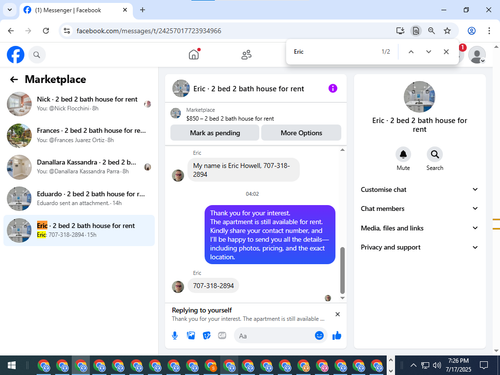500x375 pixels.
Task: Expand Privacy and support section
Action: click(419, 247)
